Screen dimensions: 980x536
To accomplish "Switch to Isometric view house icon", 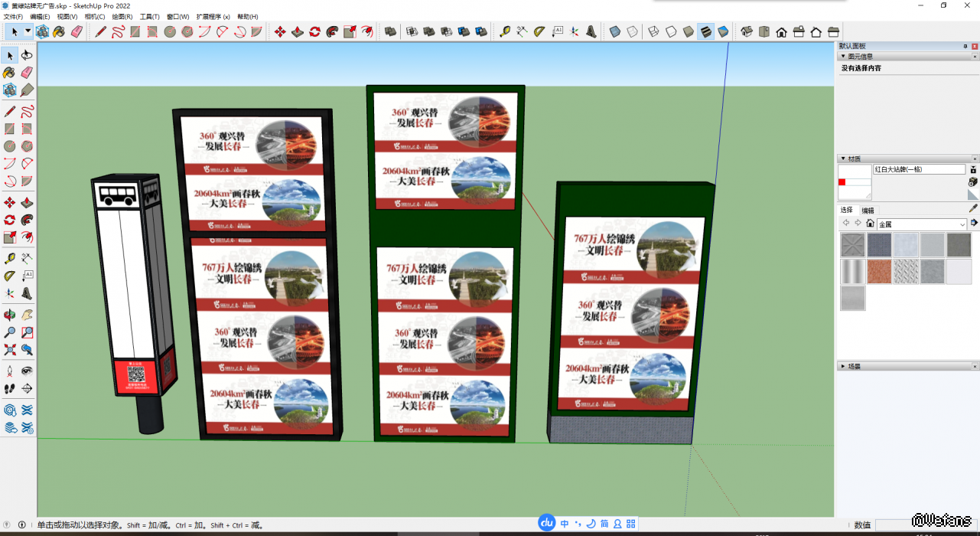I will (747, 31).
